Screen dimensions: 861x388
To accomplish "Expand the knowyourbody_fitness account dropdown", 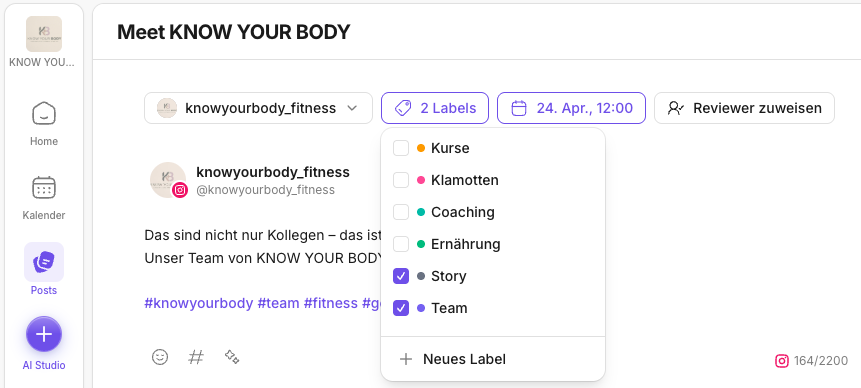I will (258, 108).
